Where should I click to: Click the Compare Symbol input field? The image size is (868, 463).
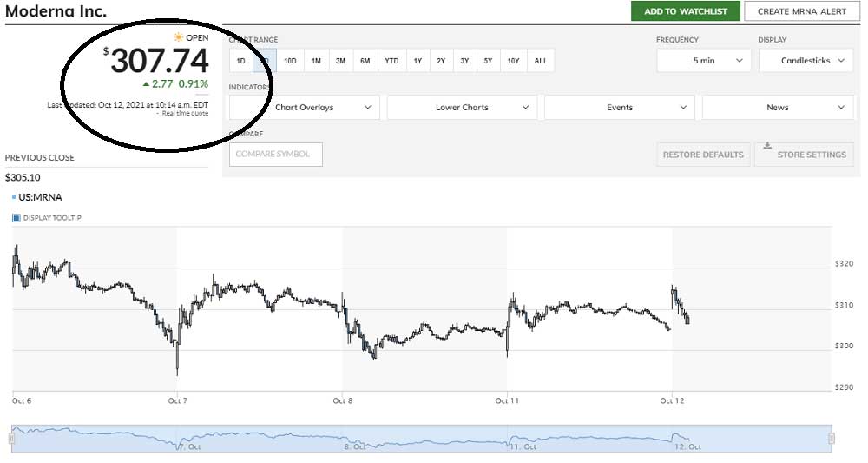pyautogui.click(x=276, y=155)
